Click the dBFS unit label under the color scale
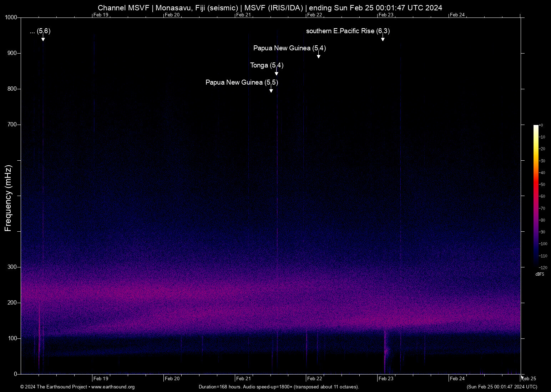Screen dimensions: 551x392 tap(540, 274)
